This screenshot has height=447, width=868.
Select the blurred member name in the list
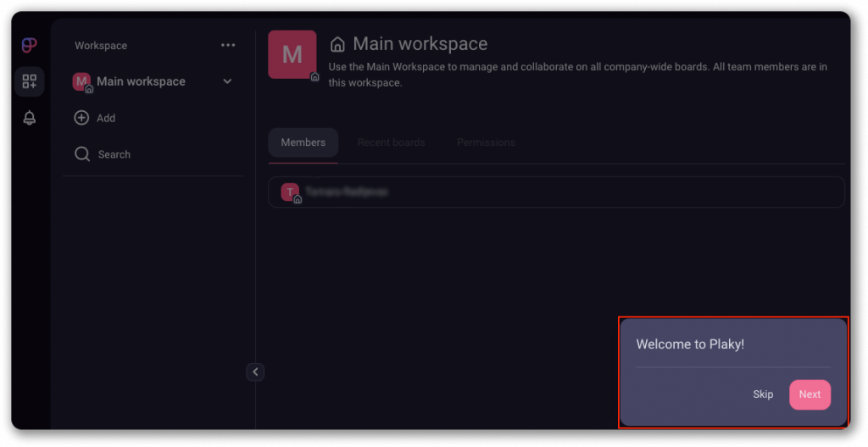(347, 193)
